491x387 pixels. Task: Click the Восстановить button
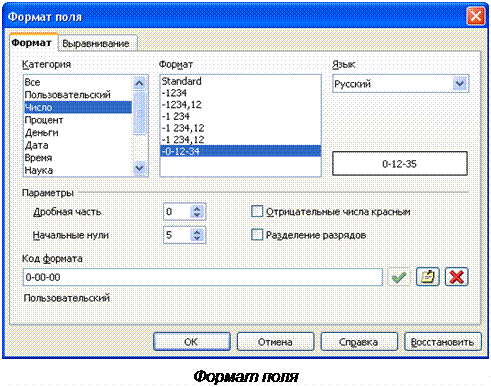443,342
